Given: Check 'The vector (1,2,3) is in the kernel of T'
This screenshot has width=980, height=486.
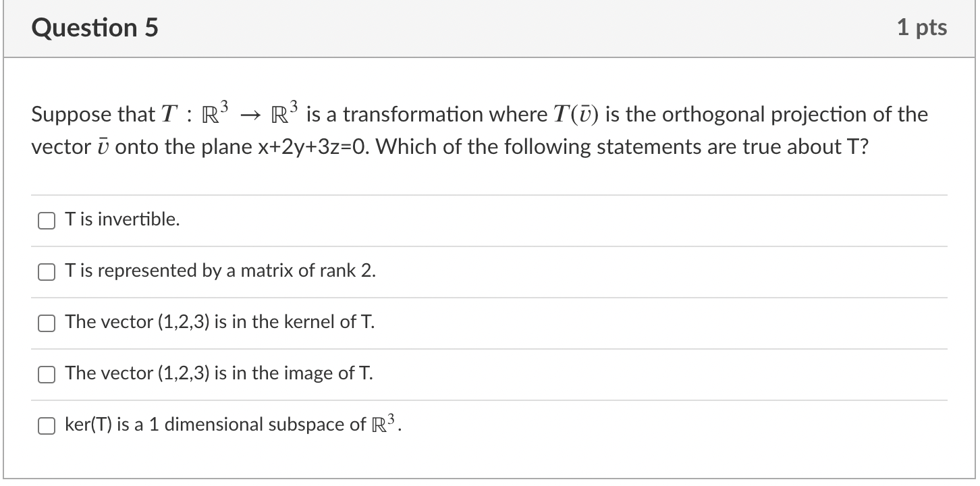Looking at the screenshot, I should tap(46, 323).
